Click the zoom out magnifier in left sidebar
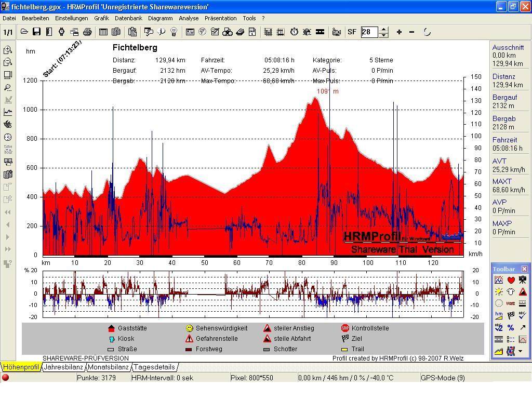 [x=8, y=62]
